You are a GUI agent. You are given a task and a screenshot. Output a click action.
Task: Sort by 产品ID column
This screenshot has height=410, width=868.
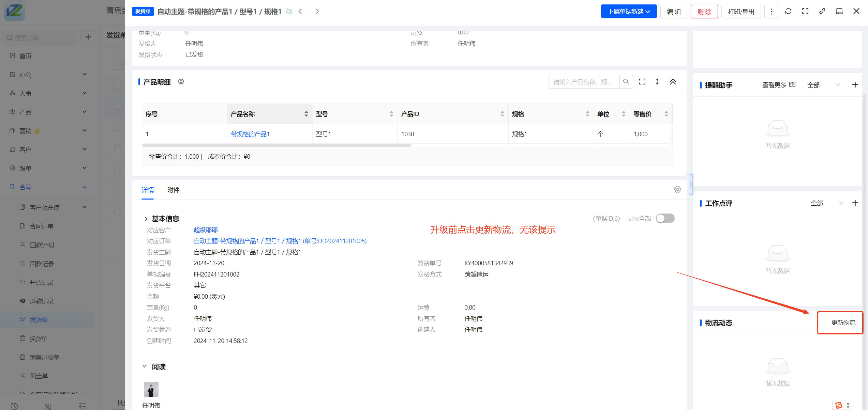[x=502, y=114]
